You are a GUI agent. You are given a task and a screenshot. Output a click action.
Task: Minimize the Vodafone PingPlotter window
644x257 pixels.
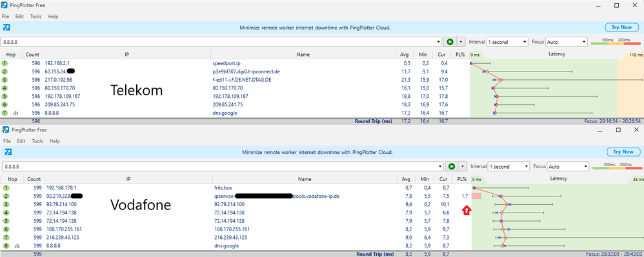[599, 130]
